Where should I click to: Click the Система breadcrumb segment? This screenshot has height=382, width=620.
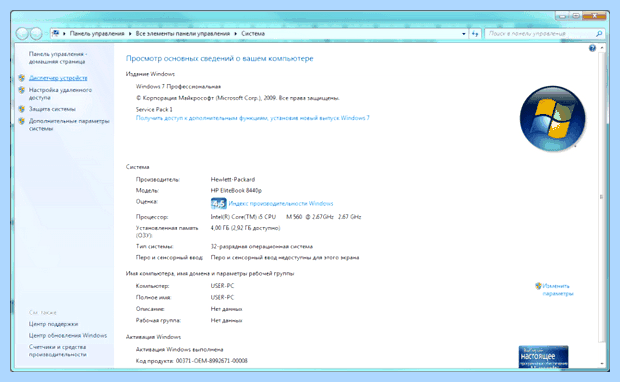point(253,34)
